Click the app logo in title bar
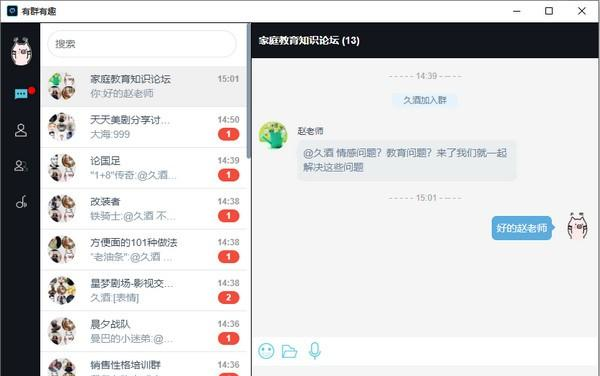This screenshot has height=376, width=600. [x=12, y=11]
